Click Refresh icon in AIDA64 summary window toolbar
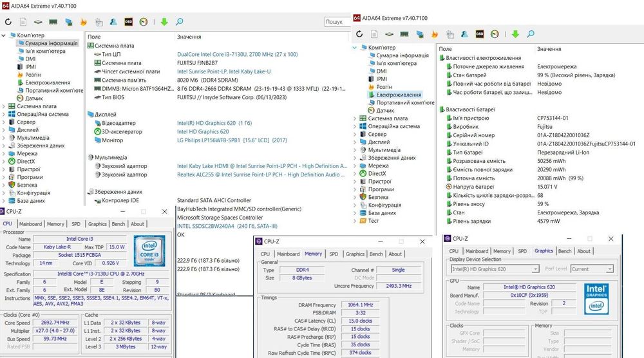This screenshot has height=358, width=644. (8, 22)
